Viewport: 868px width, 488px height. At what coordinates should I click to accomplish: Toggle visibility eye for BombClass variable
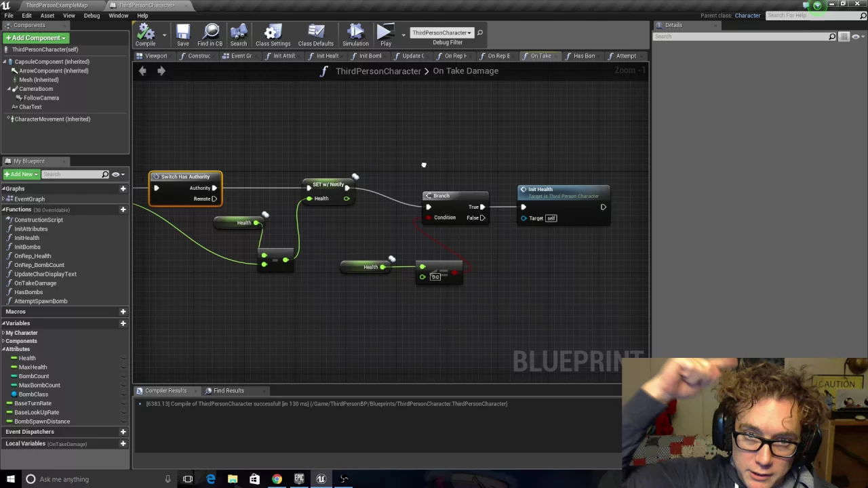coord(123,394)
